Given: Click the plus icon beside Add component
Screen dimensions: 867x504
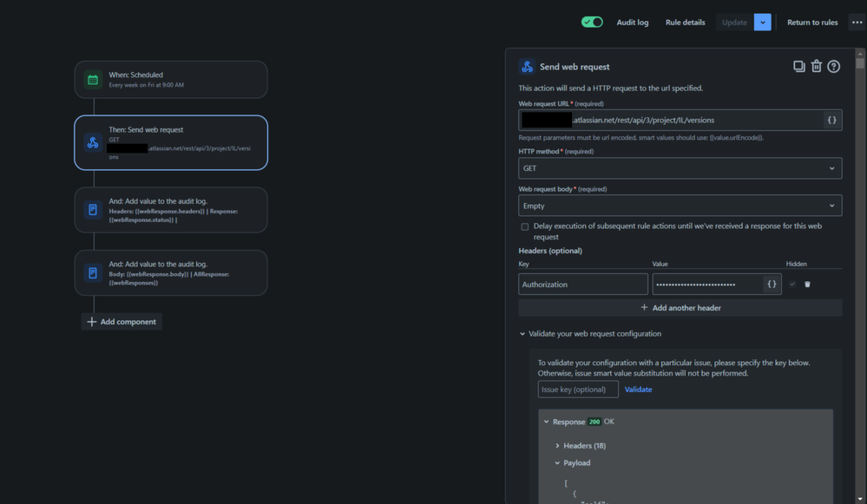Looking at the screenshot, I should coord(92,322).
